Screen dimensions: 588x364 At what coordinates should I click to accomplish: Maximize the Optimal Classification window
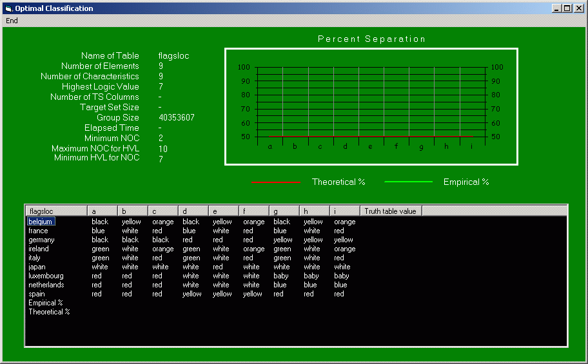[567, 8]
